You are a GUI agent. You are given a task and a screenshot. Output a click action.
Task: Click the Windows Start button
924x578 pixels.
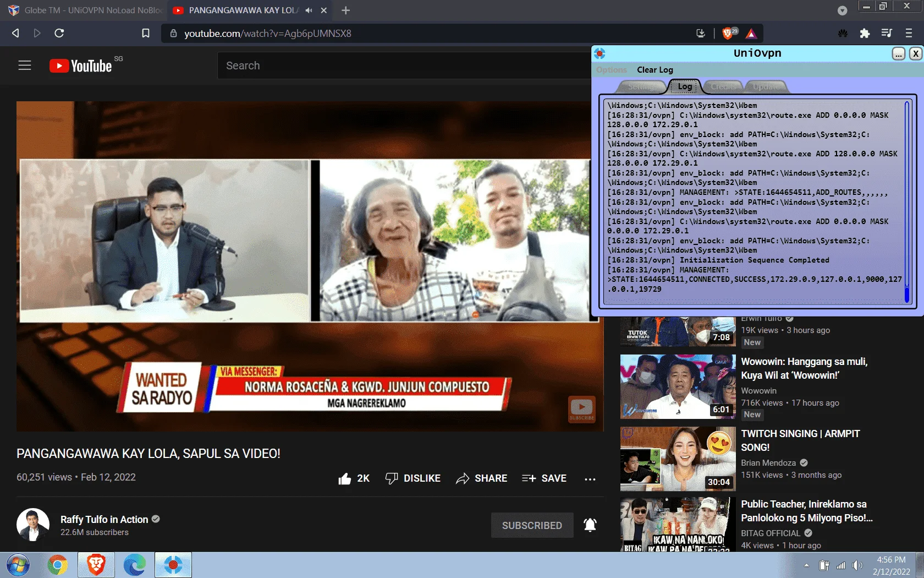click(x=18, y=565)
